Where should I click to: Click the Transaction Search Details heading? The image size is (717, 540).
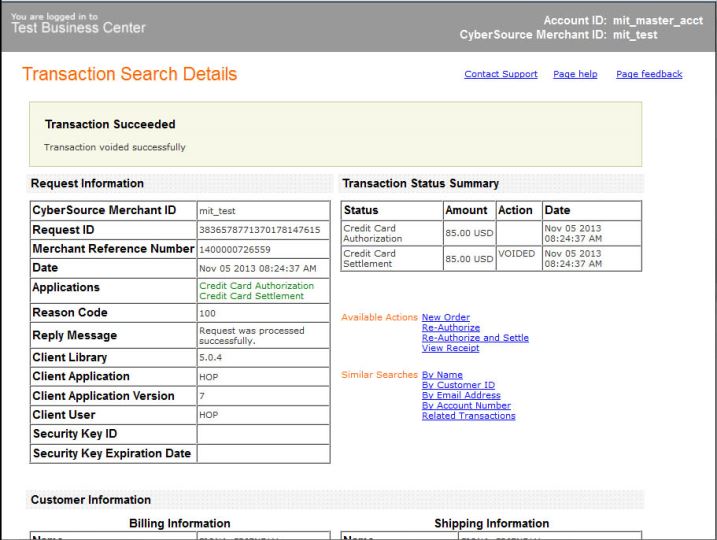coord(130,75)
